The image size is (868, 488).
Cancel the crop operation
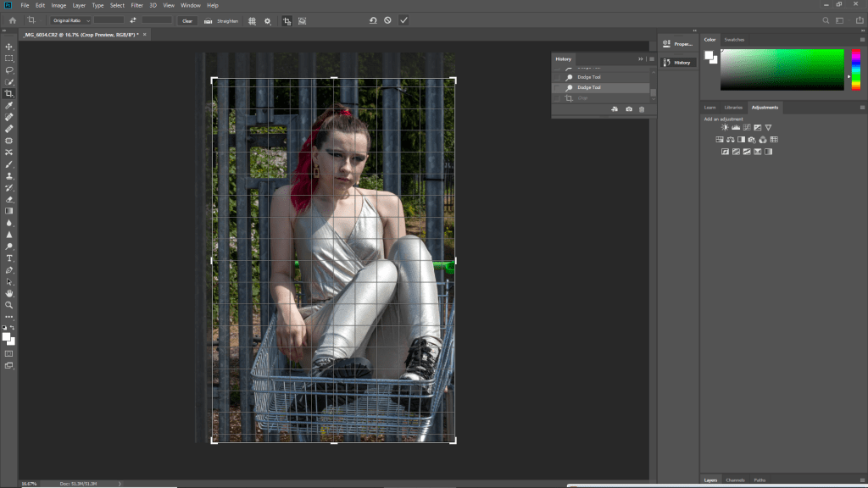pyautogui.click(x=387, y=20)
